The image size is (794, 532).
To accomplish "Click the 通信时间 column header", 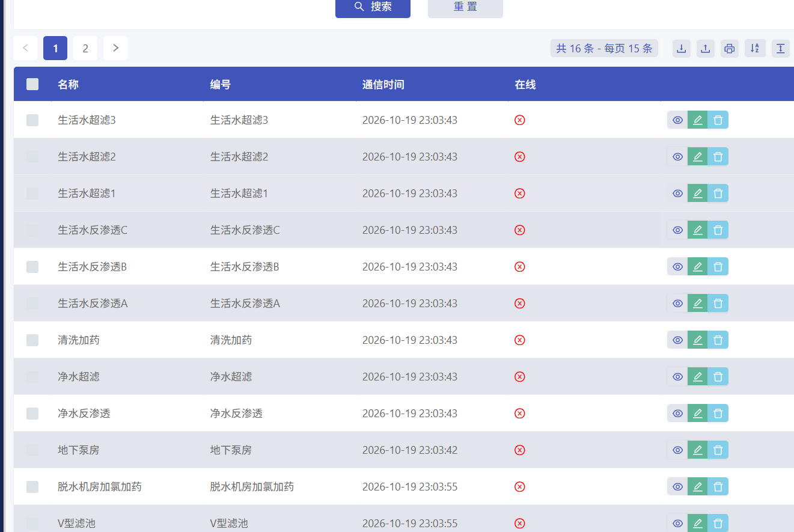I will click(383, 85).
